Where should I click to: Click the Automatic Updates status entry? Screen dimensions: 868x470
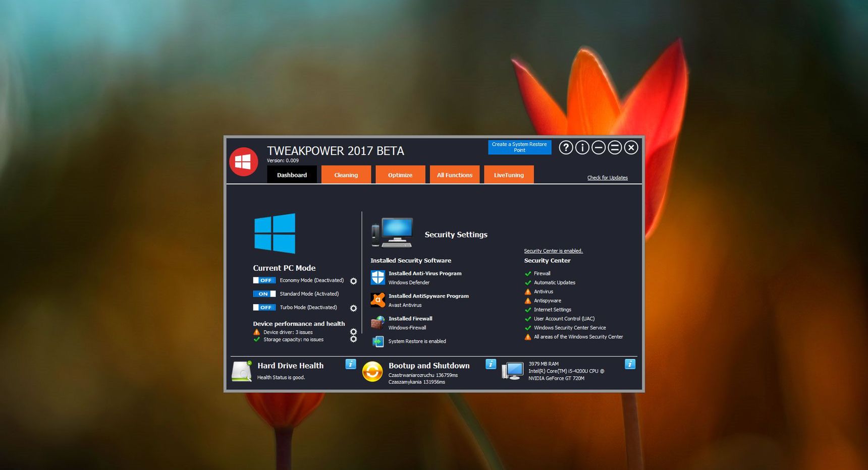pos(555,282)
